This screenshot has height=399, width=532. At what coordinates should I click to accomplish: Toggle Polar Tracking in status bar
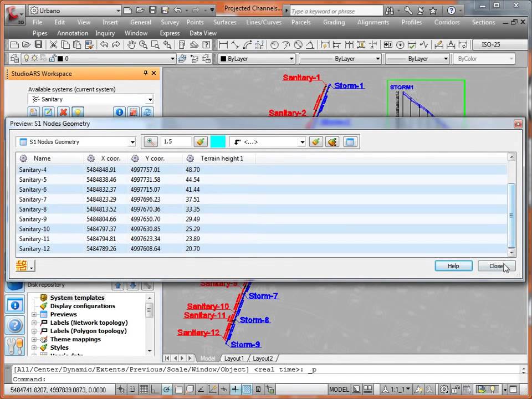click(167, 390)
